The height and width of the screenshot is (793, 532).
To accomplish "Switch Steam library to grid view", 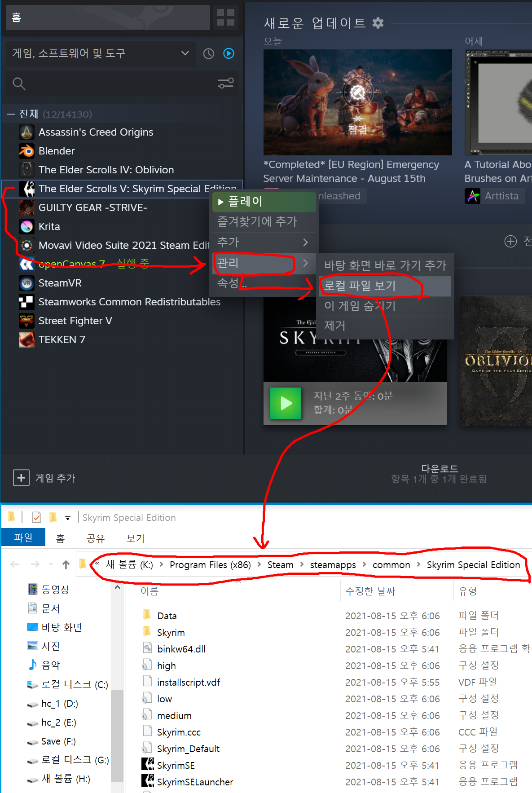I will 225,18.
